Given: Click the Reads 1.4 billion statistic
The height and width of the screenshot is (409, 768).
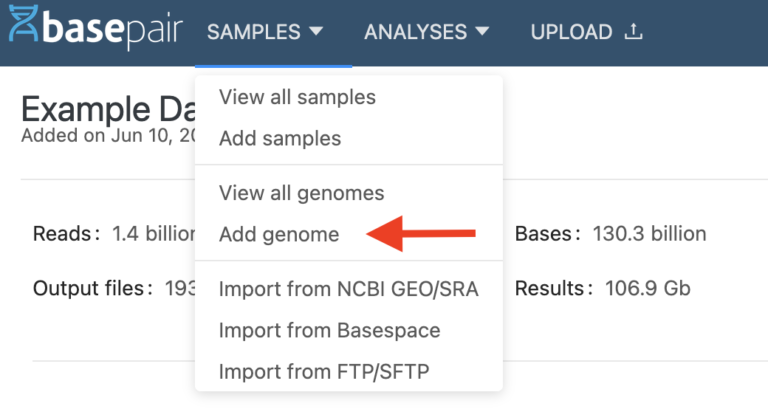Looking at the screenshot, I should tap(113, 235).
